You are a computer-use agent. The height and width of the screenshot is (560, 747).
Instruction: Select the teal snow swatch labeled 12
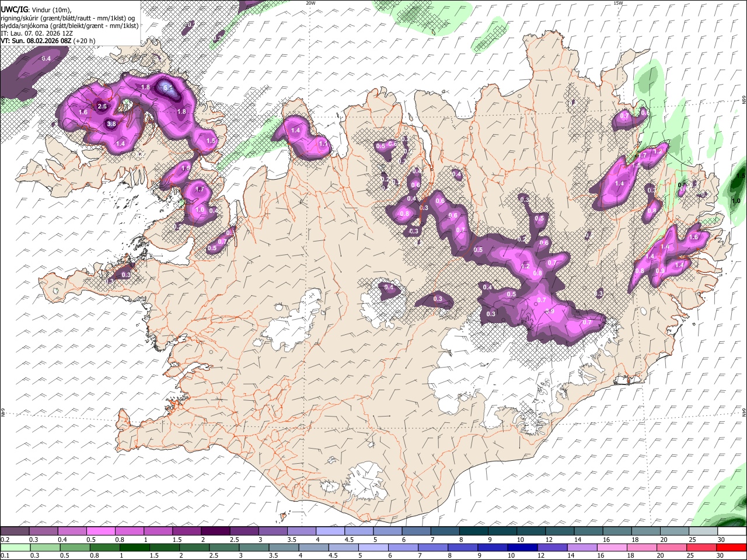[x=559, y=531]
